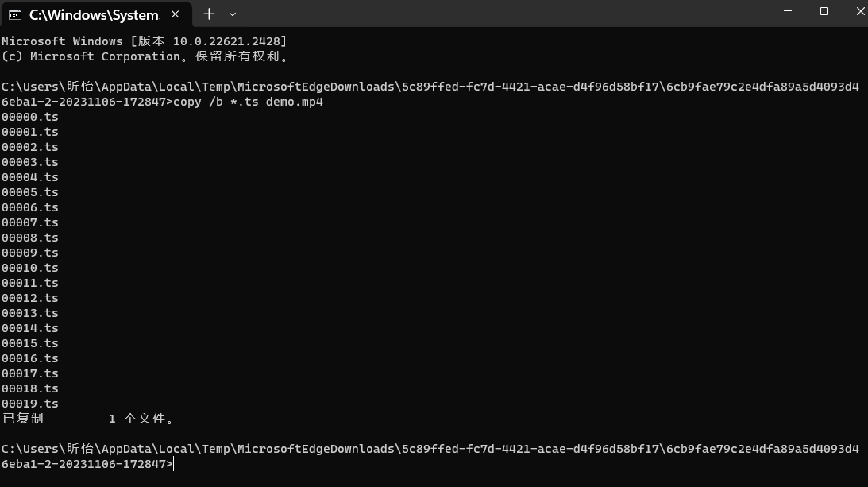Image resolution: width=868 pixels, height=487 pixels.
Task: Click the 00000.ts output line
Action: tap(30, 117)
